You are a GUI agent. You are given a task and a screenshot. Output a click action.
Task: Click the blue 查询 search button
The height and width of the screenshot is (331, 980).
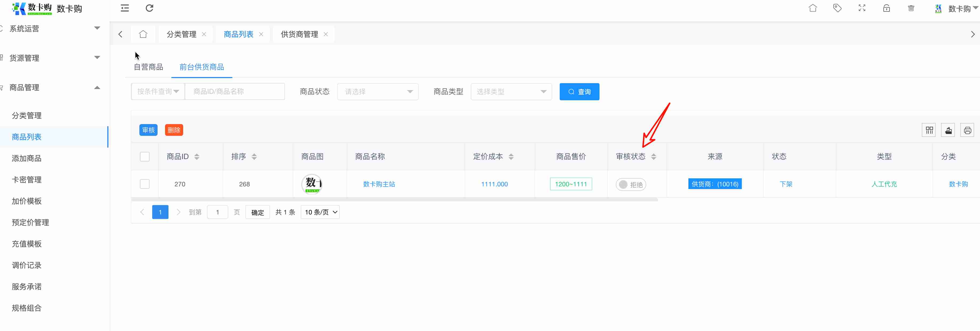[x=579, y=91]
